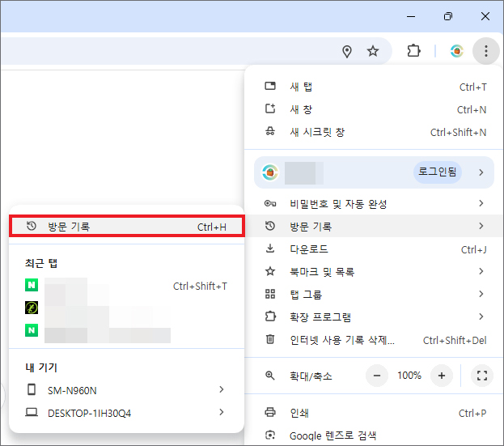Expand the 탭 그룹 submenu
Screen dimensions: 504x446
pos(308,294)
